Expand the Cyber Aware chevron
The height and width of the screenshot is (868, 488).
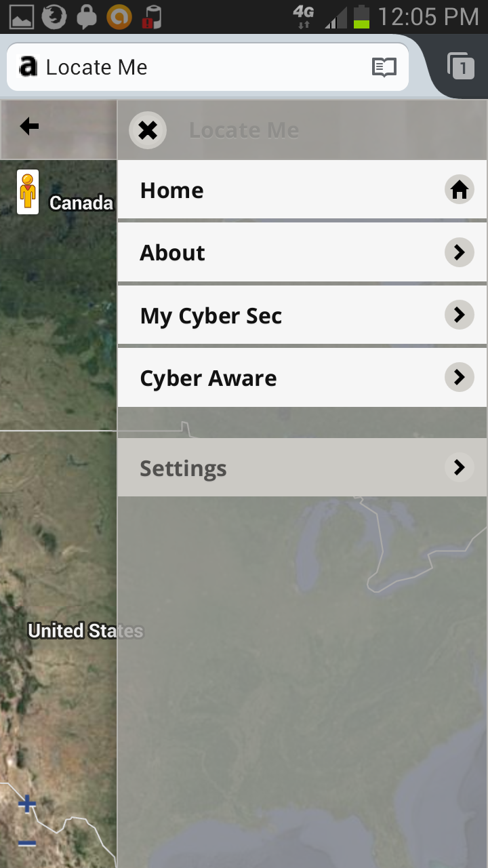tap(459, 377)
